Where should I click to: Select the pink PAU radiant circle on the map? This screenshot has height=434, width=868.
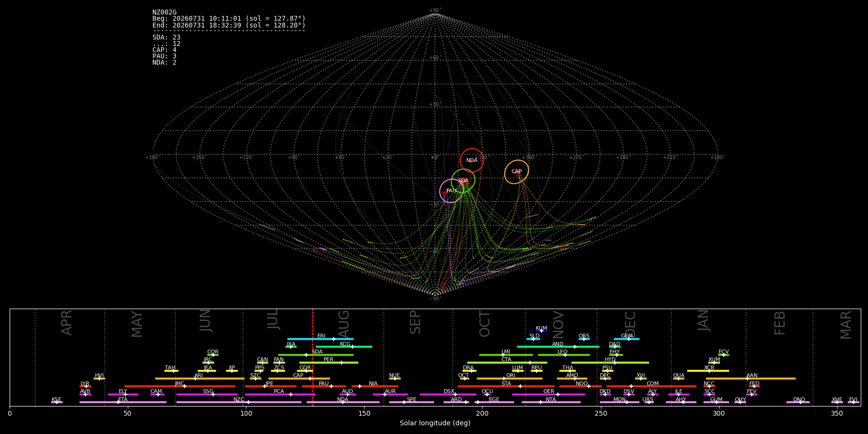451,191
